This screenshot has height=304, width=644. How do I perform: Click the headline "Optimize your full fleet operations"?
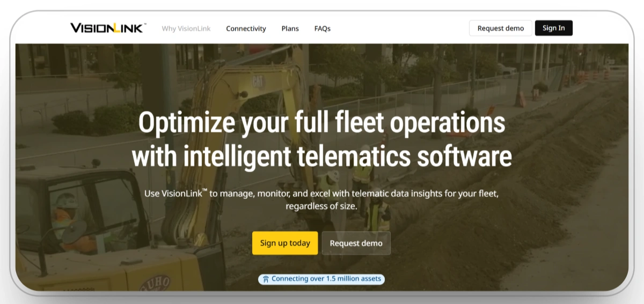[x=322, y=123]
